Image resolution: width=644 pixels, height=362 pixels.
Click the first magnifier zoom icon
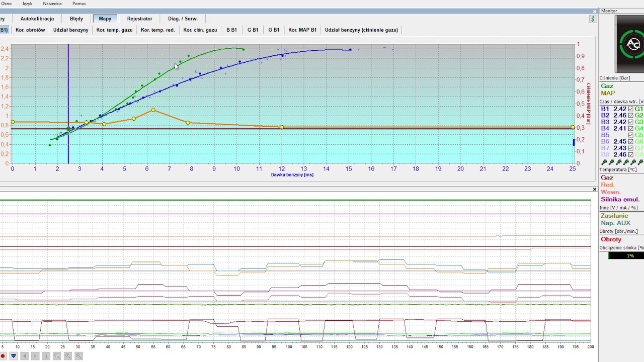pos(57,356)
